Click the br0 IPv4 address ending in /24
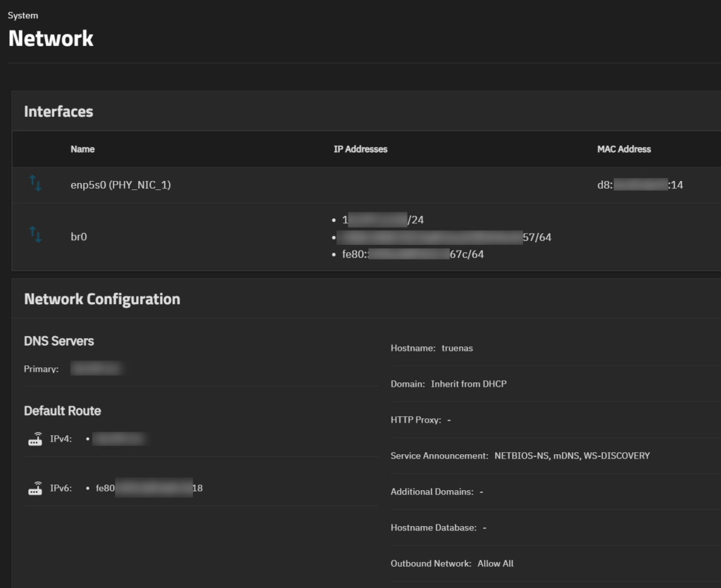Screen dimensions: 721x588 pyautogui.click(x=382, y=220)
